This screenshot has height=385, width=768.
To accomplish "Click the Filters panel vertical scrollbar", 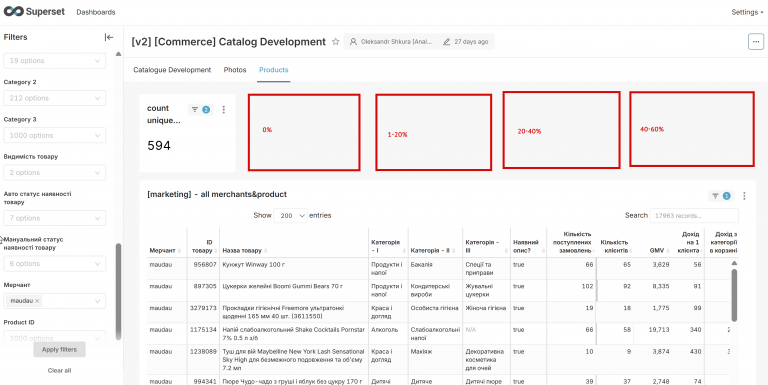I will coord(118,291).
